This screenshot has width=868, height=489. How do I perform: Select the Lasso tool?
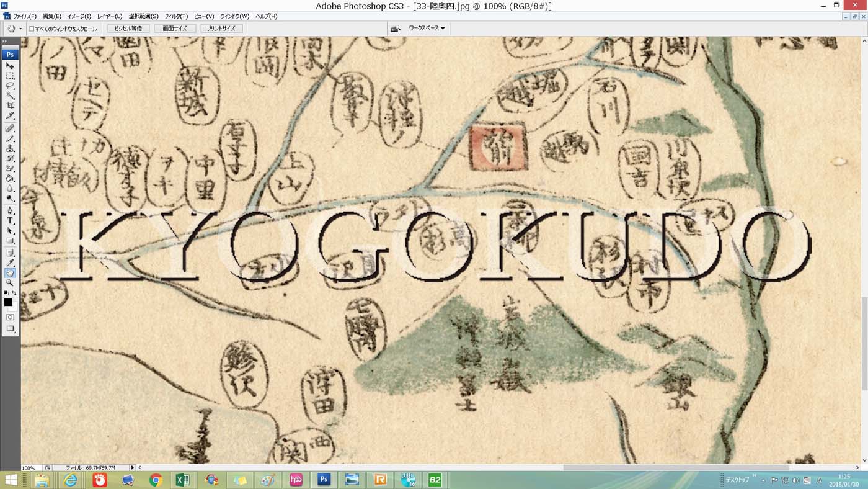click(10, 86)
